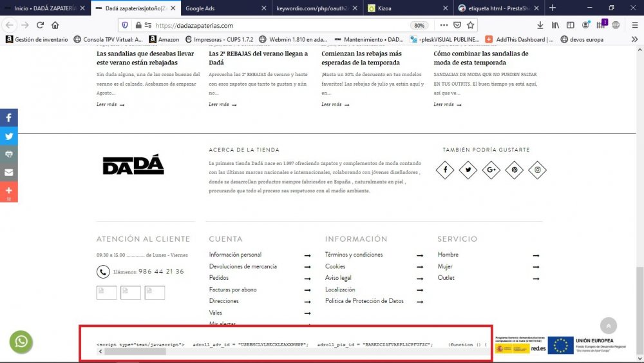This screenshot has width=644, height=363.
Task: Open the Firefox hamburger menu
Action: point(635,25)
